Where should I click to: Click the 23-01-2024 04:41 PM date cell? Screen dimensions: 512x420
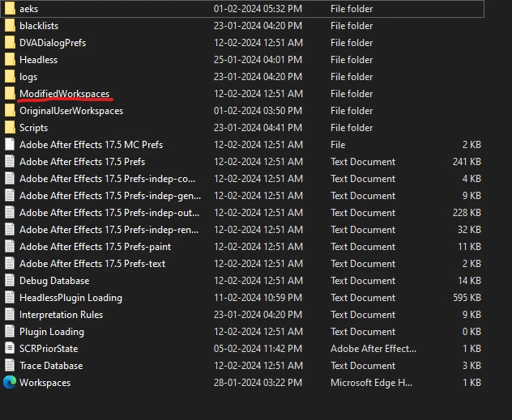258,128
